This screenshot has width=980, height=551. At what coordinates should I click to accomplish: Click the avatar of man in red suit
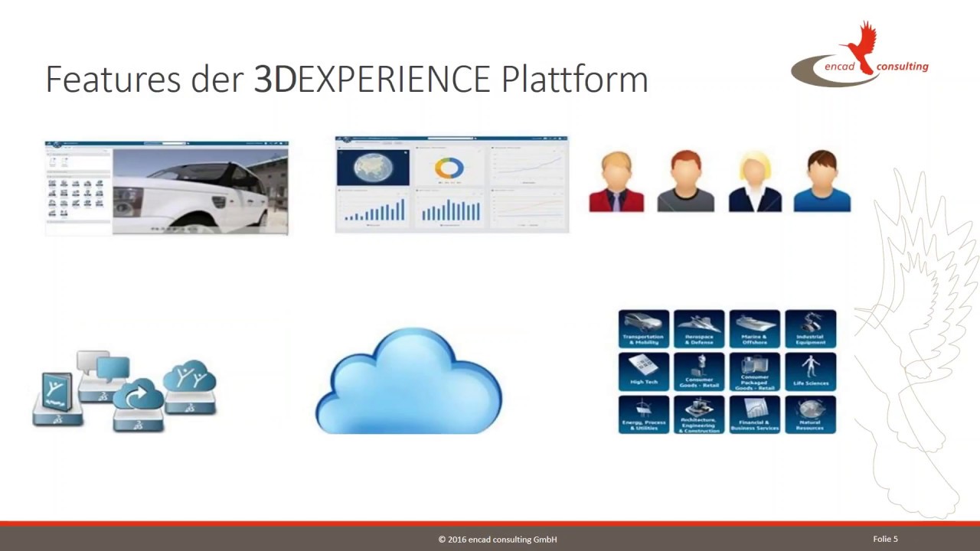click(x=616, y=181)
